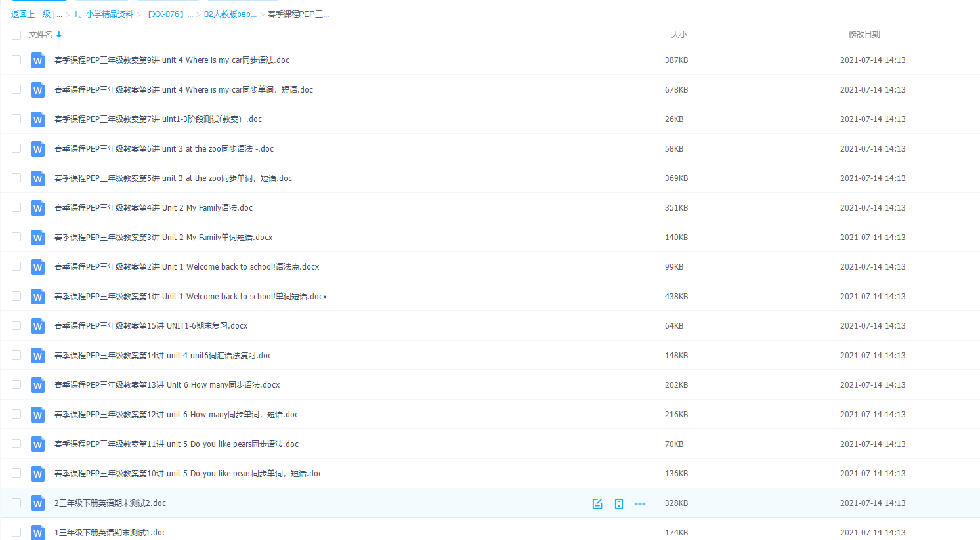This screenshot has height=540, width=980.
Task: Open the three-dots more menu for 2三年级下册英语期末测试2.doc
Action: [x=640, y=503]
